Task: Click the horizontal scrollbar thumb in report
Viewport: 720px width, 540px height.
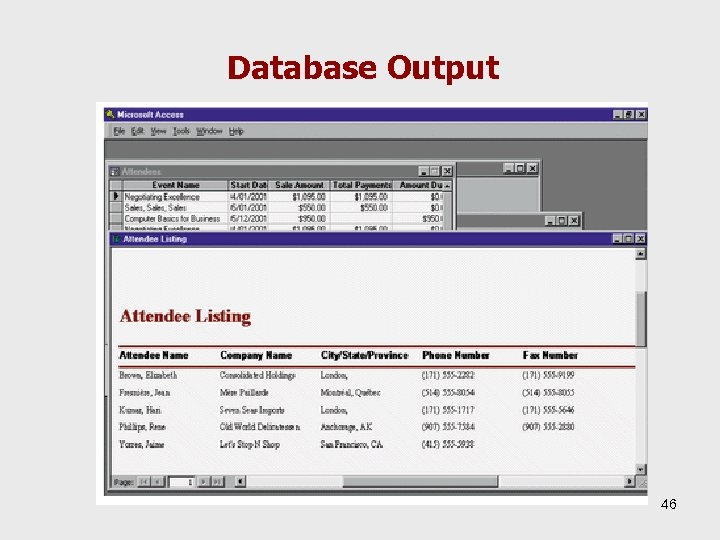Action: (x=420, y=482)
